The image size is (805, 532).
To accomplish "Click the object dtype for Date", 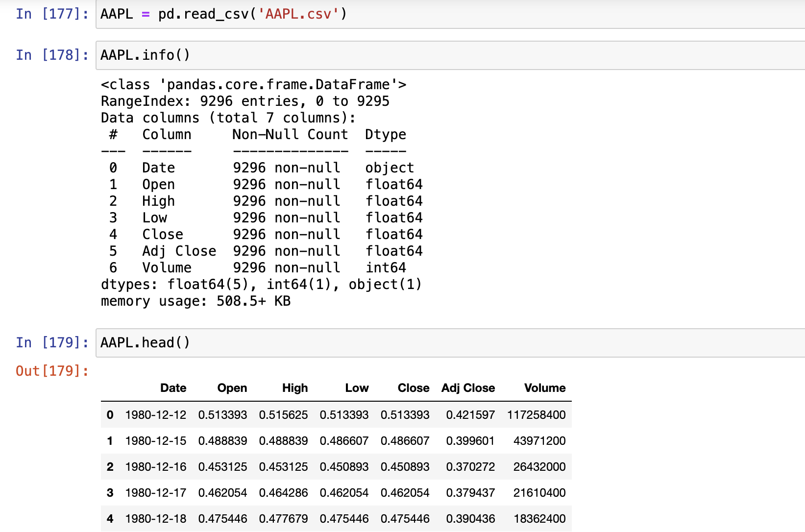I will pos(390,168).
